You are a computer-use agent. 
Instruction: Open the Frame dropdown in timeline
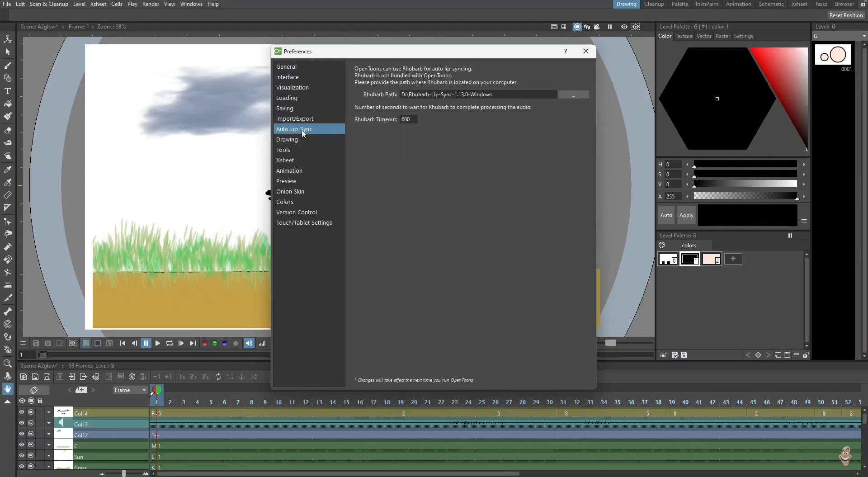[x=130, y=390]
